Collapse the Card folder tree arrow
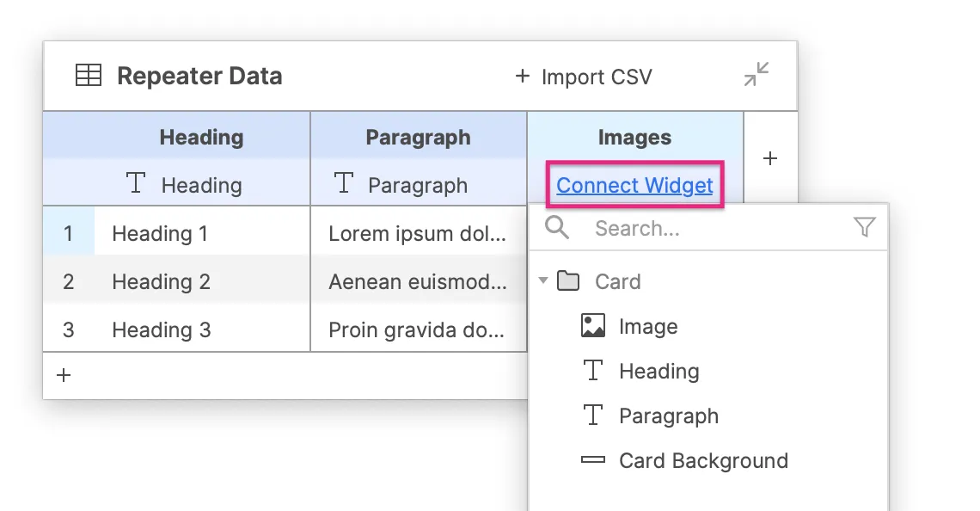The height and width of the screenshot is (511, 980). [x=542, y=281]
